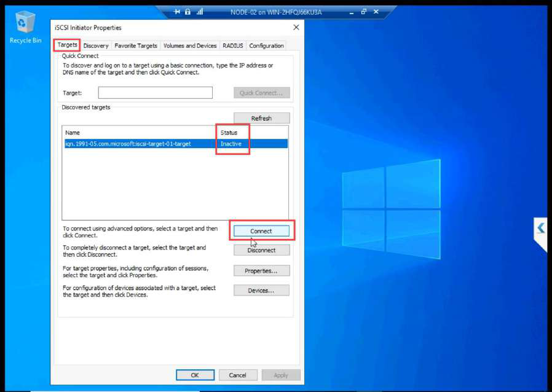Open target Properties button
552x392 pixels.
[x=262, y=270]
